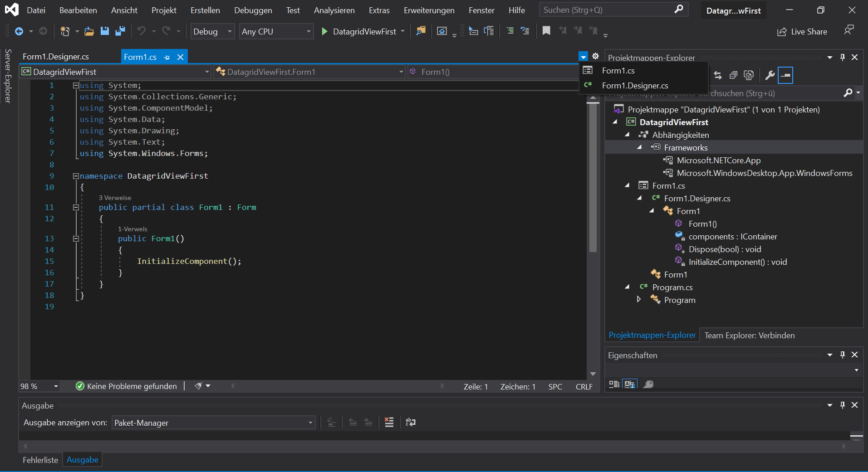Auto-hide Projektmappen-Explorer with the pin
The image size is (868, 472).
point(842,57)
